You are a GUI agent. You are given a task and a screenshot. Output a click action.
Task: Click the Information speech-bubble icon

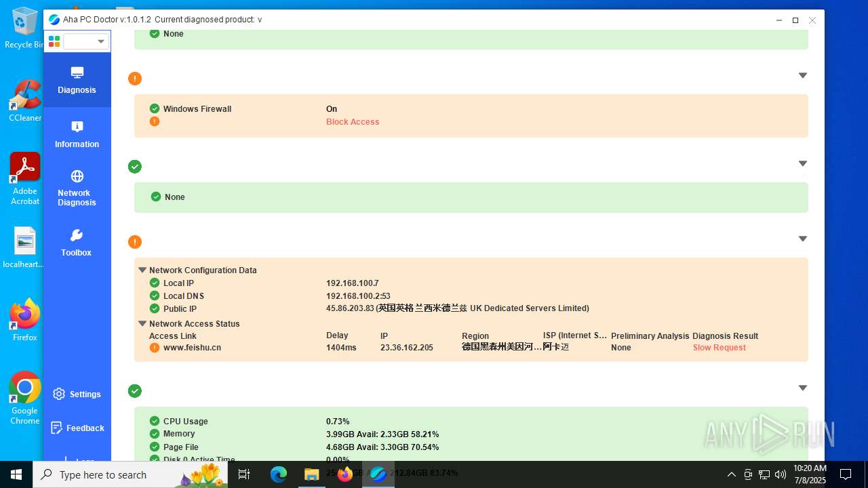coord(77,127)
